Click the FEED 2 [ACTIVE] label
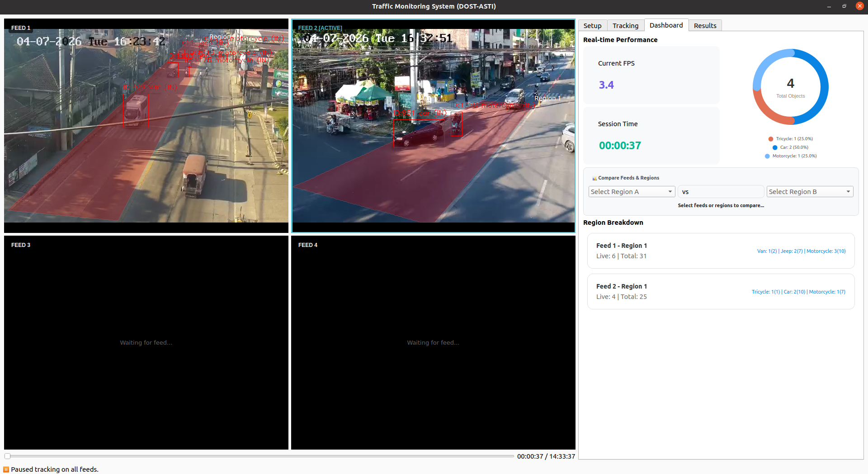 (x=320, y=28)
